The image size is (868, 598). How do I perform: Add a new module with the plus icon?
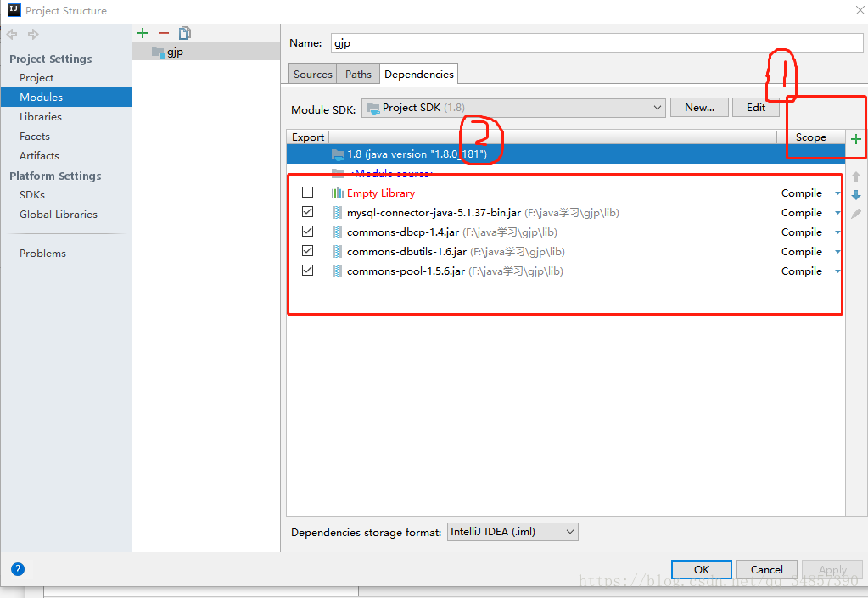pos(143,33)
